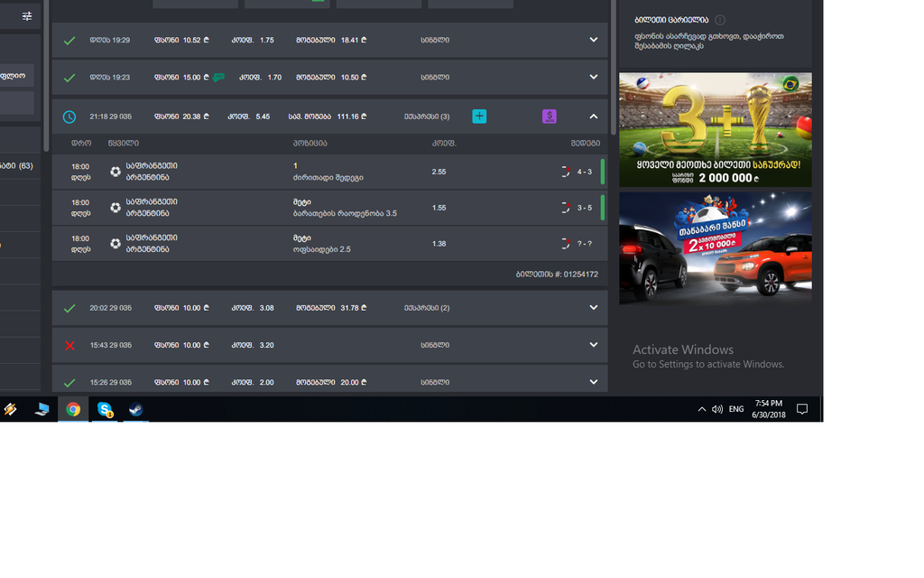
Task: Expand the 19:29 bet with 18.41 win
Action: [594, 40]
